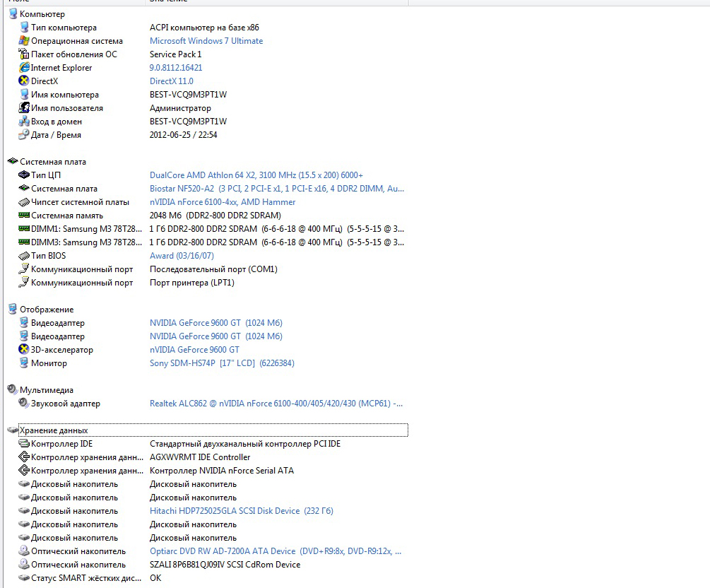Click the CPU chip icon beside Тип ЦП

click(x=24, y=175)
